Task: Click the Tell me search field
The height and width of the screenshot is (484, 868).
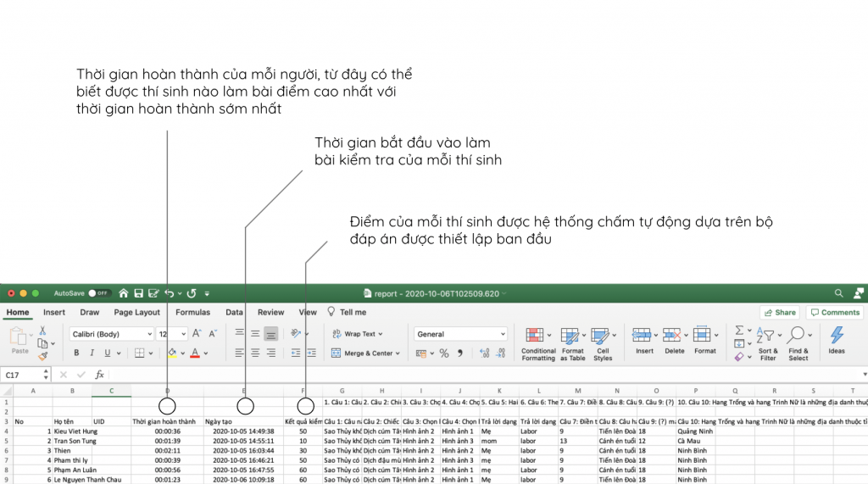Action: click(347, 312)
